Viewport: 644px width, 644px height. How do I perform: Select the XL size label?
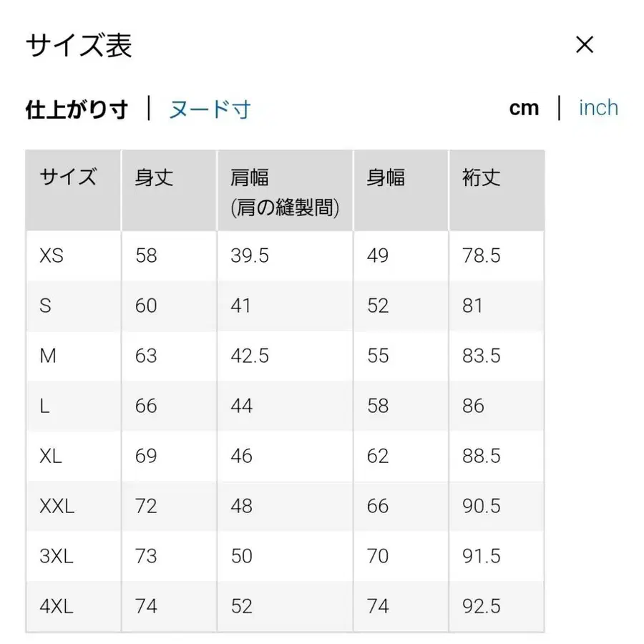(51, 456)
